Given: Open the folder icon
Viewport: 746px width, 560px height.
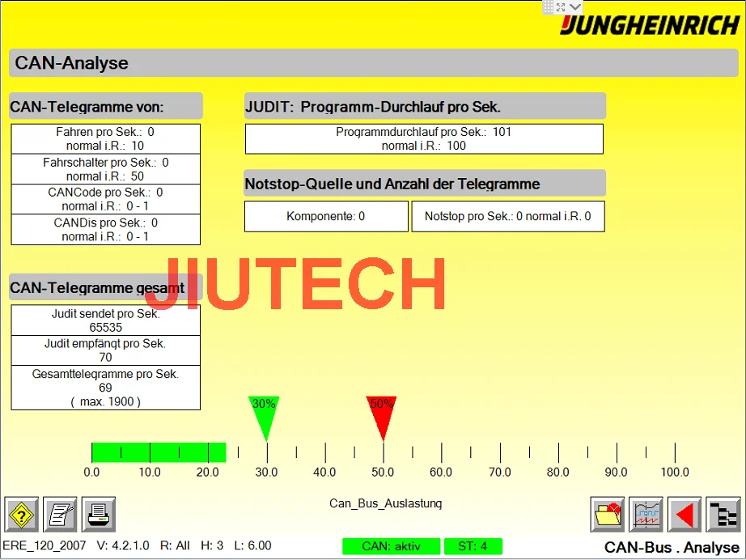Looking at the screenshot, I should pyautogui.click(x=608, y=515).
